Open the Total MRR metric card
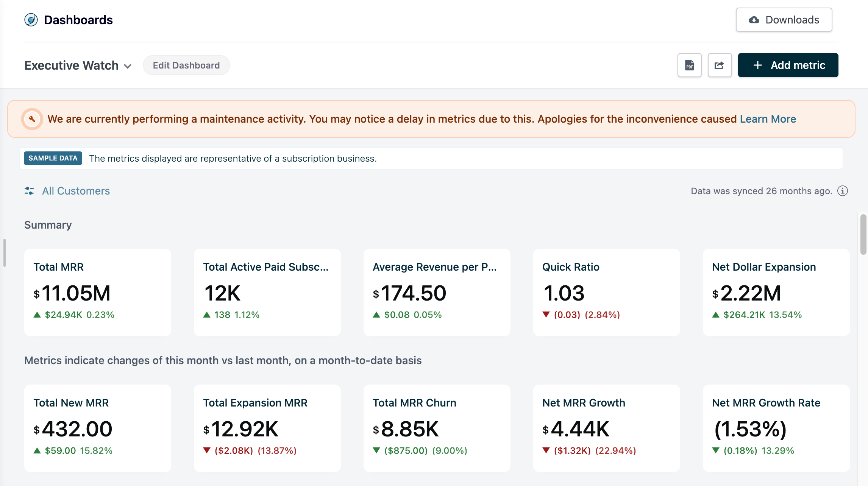The image size is (868, 486). coord(97,292)
